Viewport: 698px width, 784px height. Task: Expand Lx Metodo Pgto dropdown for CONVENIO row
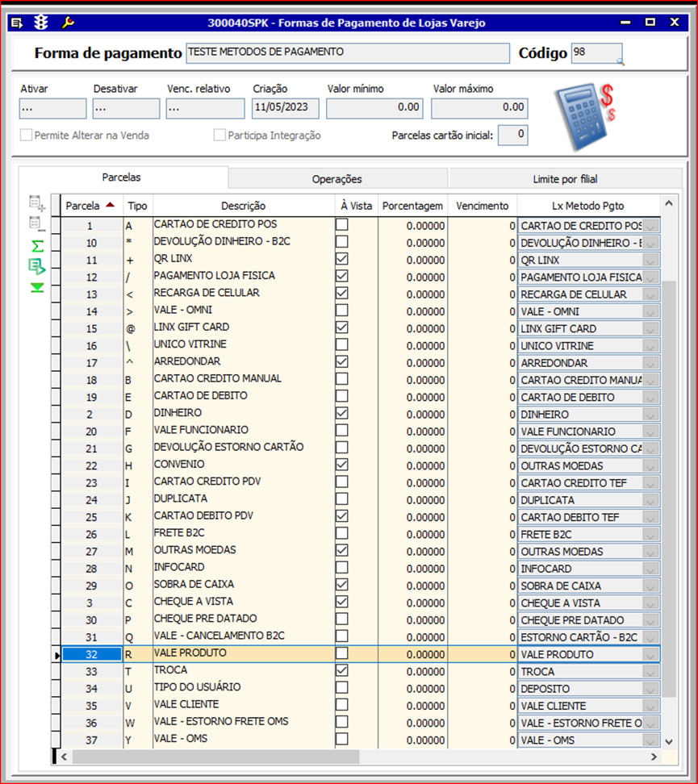[x=650, y=465]
